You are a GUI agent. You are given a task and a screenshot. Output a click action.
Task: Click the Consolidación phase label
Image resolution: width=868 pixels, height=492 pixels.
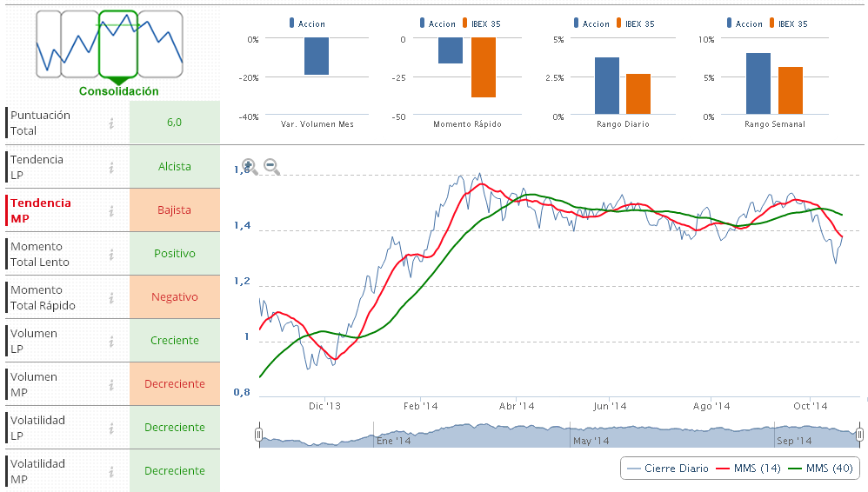click(118, 90)
